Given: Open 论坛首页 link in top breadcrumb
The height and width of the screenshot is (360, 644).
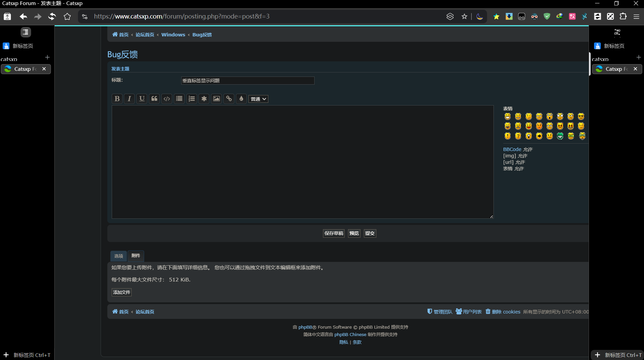Looking at the screenshot, I should pos(145,35).
